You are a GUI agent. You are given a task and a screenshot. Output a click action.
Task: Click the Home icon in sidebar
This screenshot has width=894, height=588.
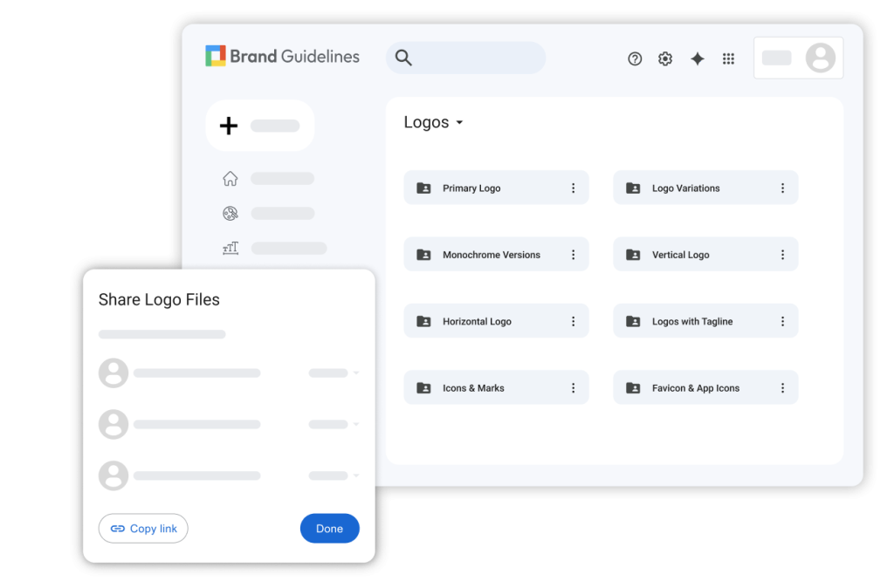(x=230, y=179)
